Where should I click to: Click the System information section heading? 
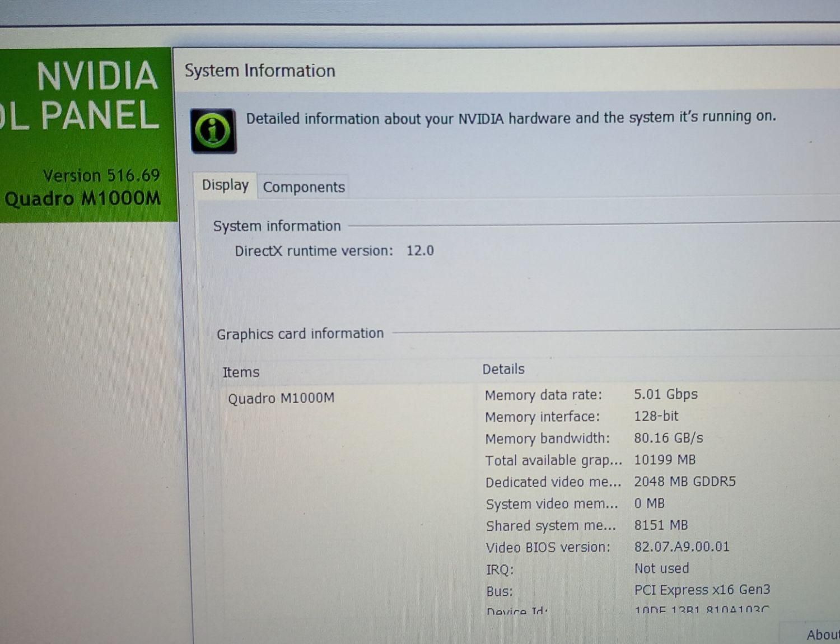277,226
